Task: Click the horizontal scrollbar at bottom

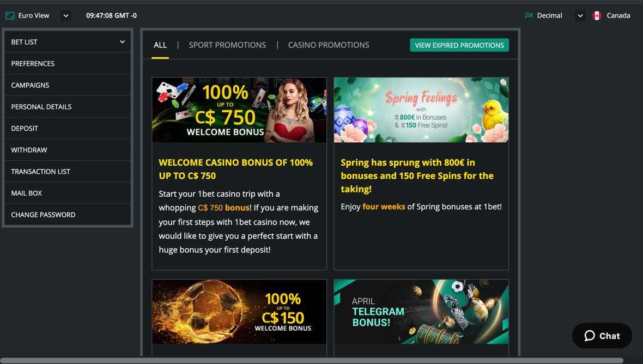Action: tap(312, 361)
